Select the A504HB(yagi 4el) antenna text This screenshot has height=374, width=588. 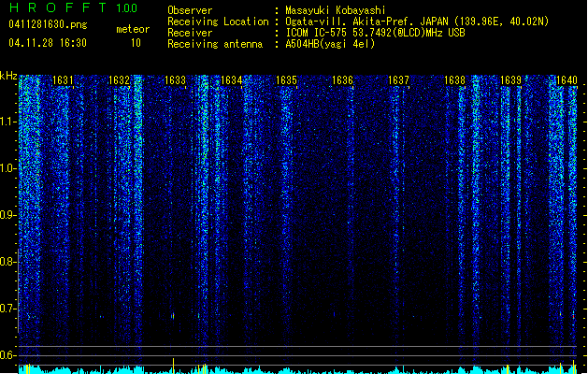click(x=330, y=44)
